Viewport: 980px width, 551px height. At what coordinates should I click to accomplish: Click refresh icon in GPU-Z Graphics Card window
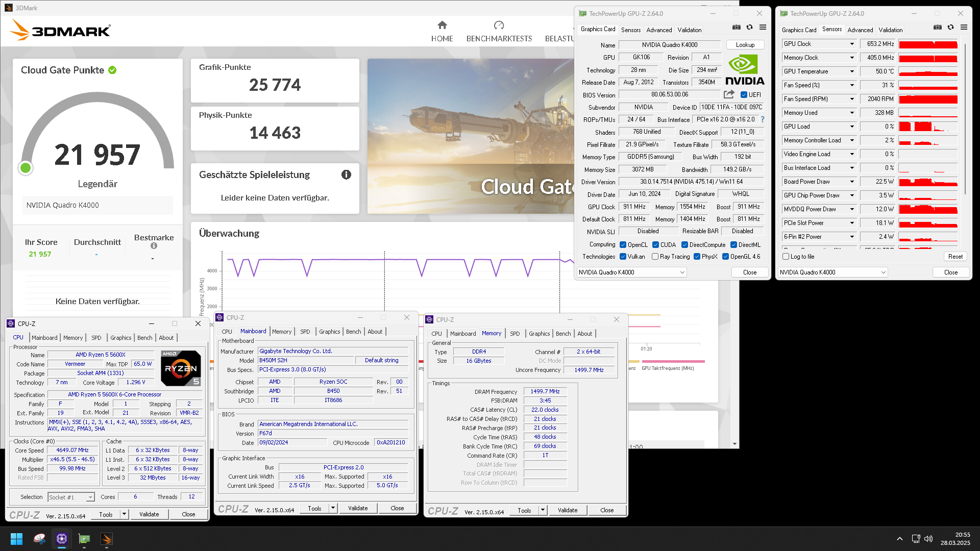point(749,28)
